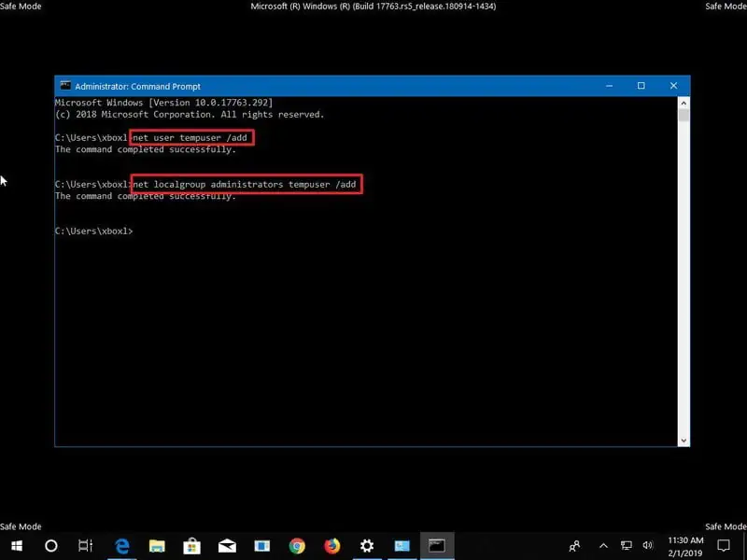
Task: Open the network status tray icon
Action: click(x=626, y=545)
